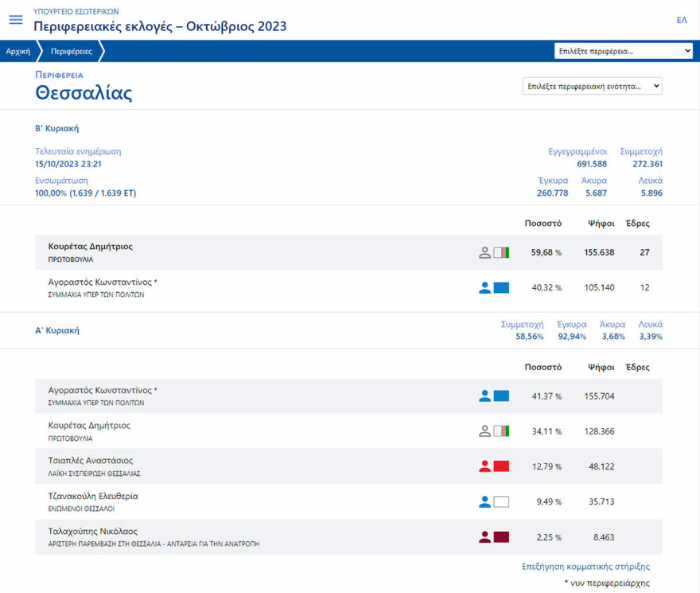The height and width of the screenshot is (593, 700).
Task: Click the gray person icon for Κουρέτας in Α' Κυριακή
Action: (484, 431)
